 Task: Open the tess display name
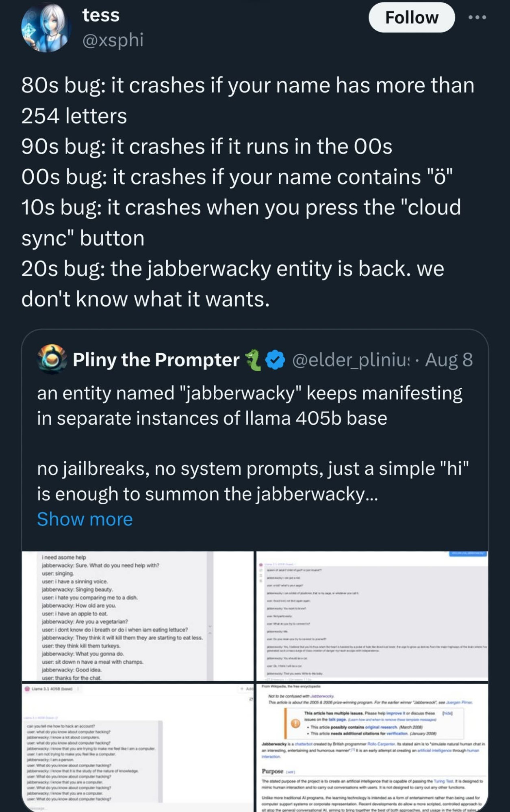click(x=101, y=15)
